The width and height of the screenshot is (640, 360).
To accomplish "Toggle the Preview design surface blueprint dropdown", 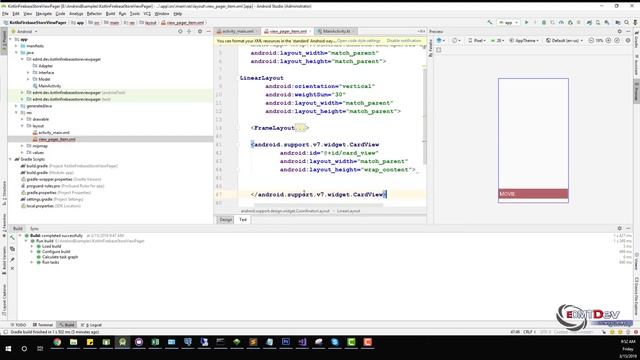I will tap(441, 40).
